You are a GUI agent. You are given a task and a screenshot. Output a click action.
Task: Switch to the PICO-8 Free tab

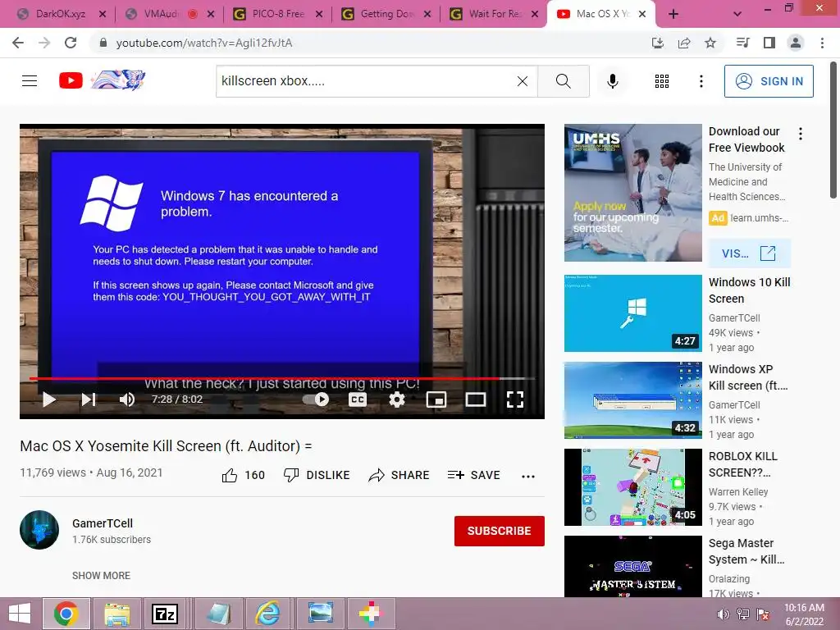[278, 14]
